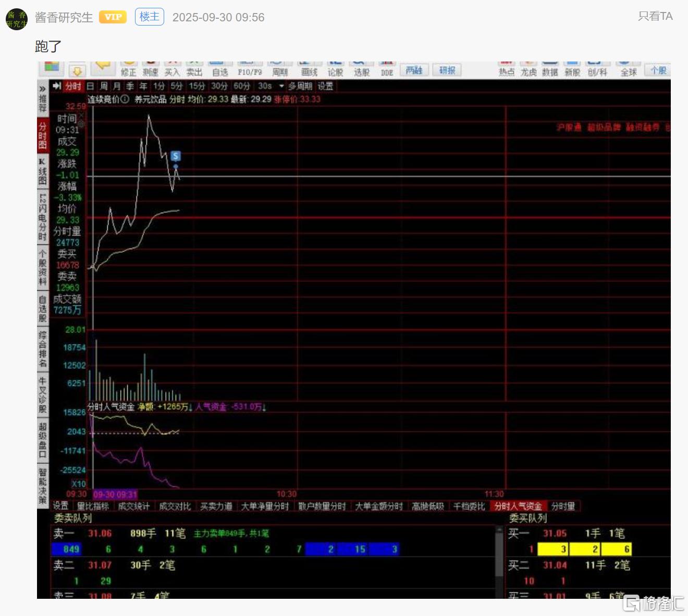
Task: Open the 多周期 multi-period selector
Action: coord(300,86)
